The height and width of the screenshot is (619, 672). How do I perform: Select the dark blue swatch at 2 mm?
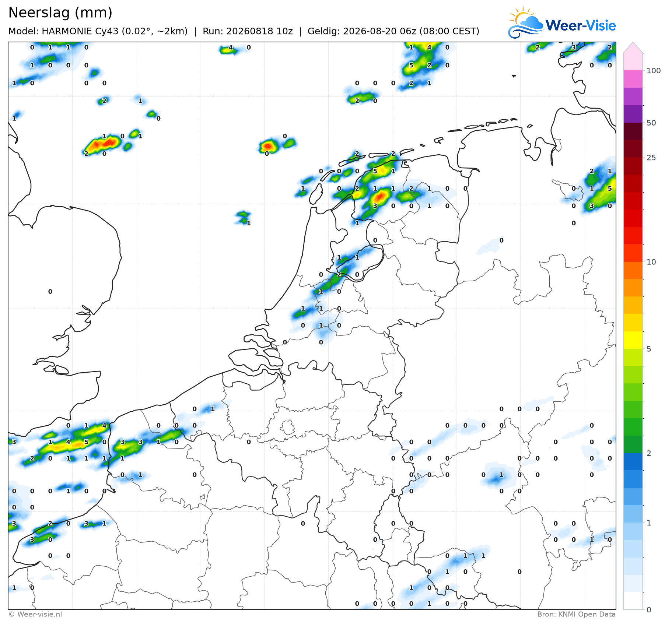click(633, 461)
